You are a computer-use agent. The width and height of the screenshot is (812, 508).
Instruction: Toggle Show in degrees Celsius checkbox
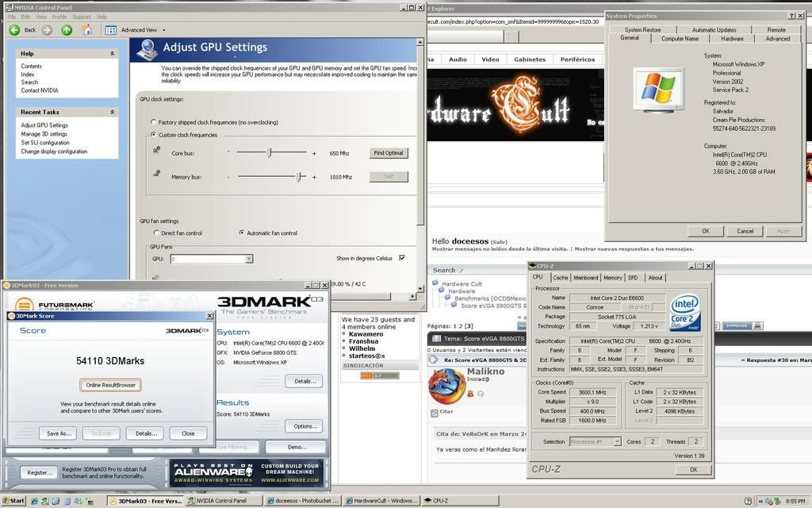tap(402, 258)
